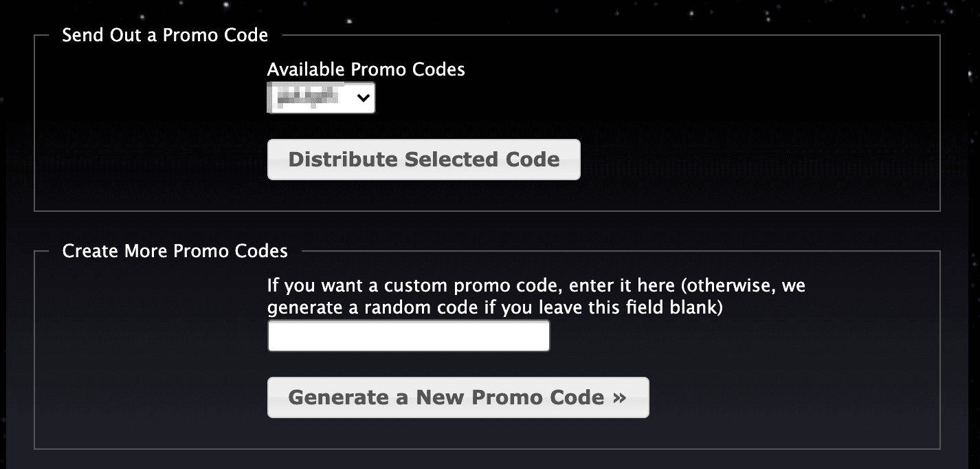
Task: Click the Send Out a Promo Code heading
Action: [165, 35]
